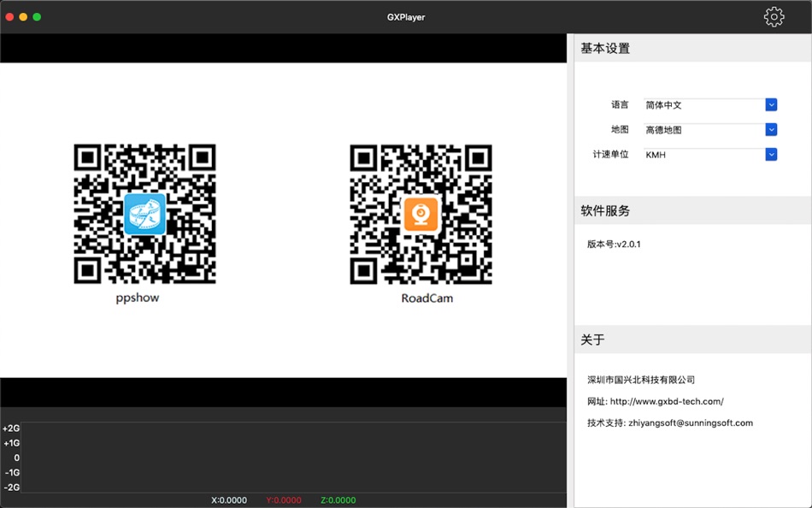Screen dimensions: 812x508
Task: Click the orange RoadCam camera logo
Action: [x=421, y=214]
